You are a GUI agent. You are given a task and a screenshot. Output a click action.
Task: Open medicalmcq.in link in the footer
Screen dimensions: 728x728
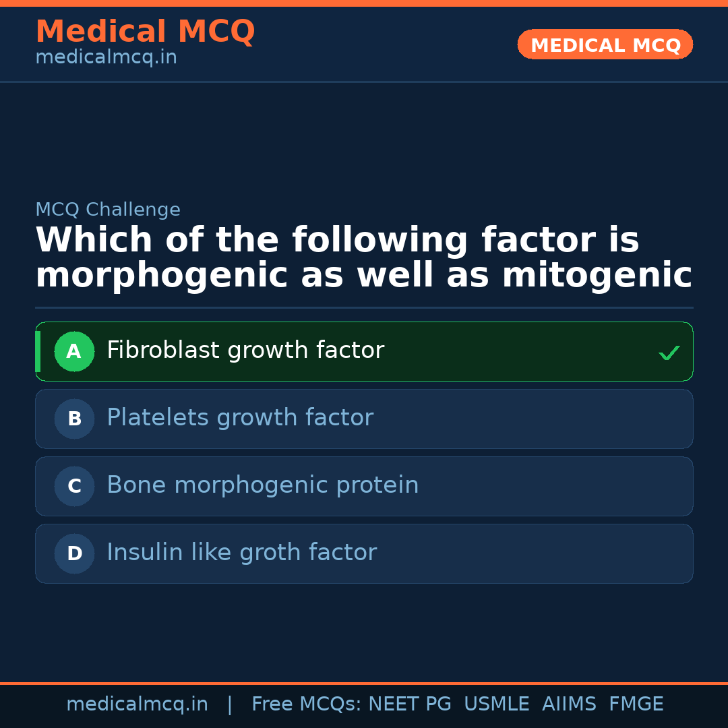tap(137, 704)
